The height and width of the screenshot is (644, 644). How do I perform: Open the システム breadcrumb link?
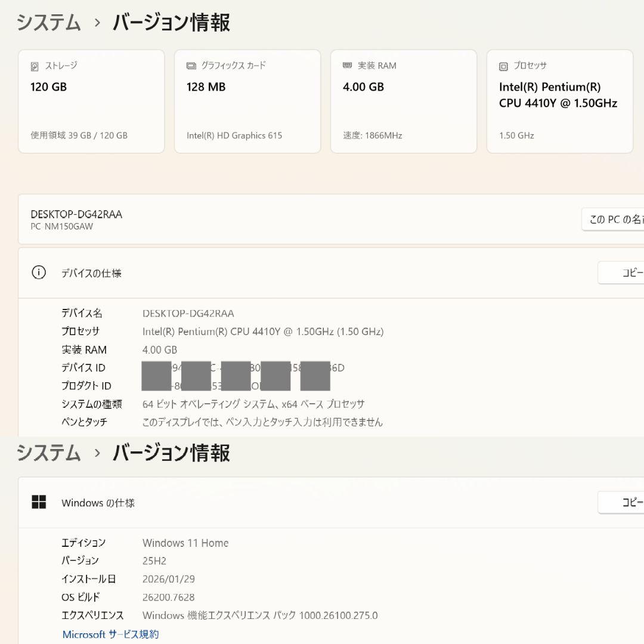click(x=48, y=22)
